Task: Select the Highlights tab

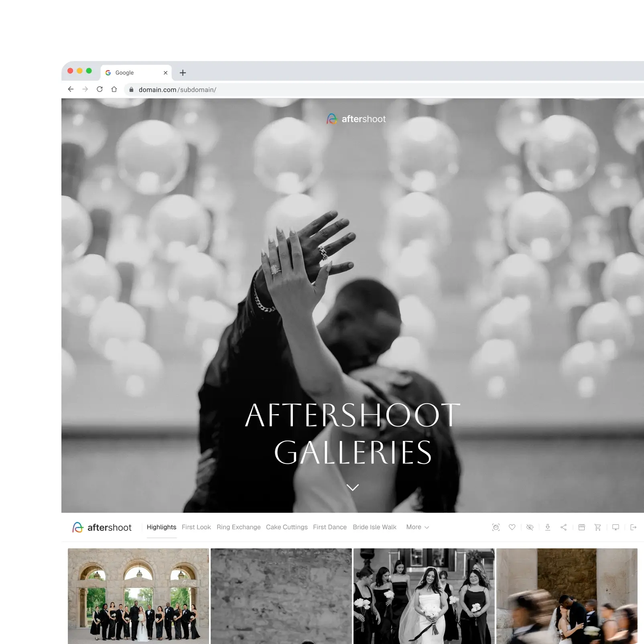Action: (161, 527)
